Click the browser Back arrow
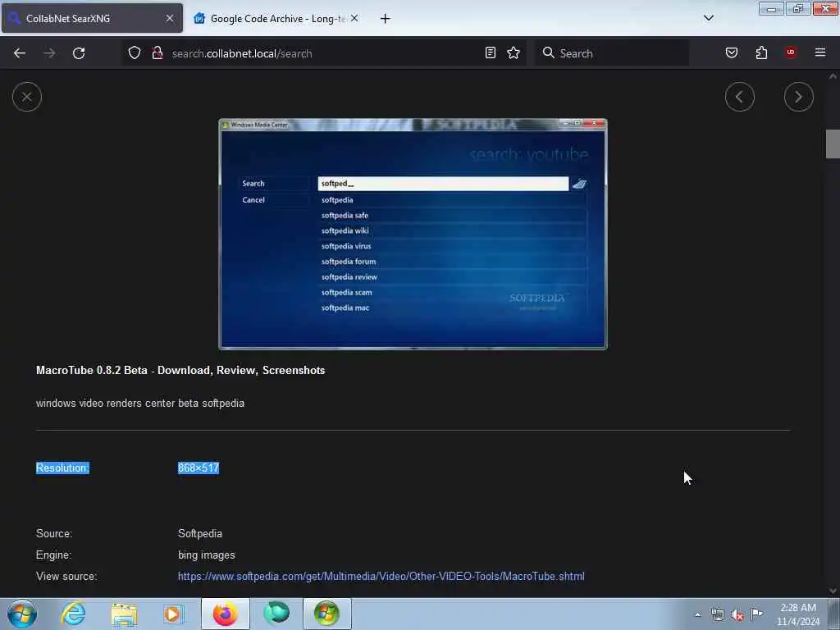Image resolution: width=840 pixels, height=630 pixels. coord(20,53)
